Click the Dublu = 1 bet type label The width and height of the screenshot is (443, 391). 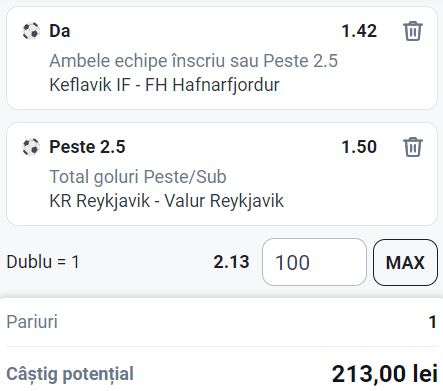click(x=43, y=262)
